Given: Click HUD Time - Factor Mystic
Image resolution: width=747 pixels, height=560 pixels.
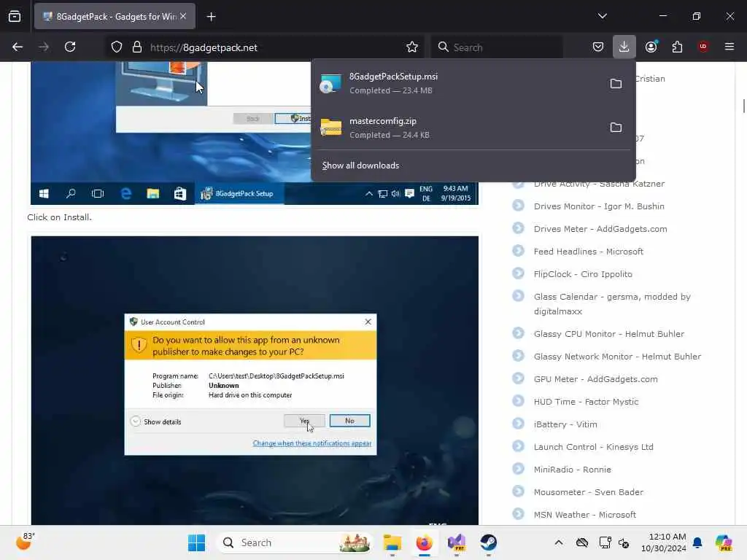Looking at the screenshot, I should click(x=586, y=402).
